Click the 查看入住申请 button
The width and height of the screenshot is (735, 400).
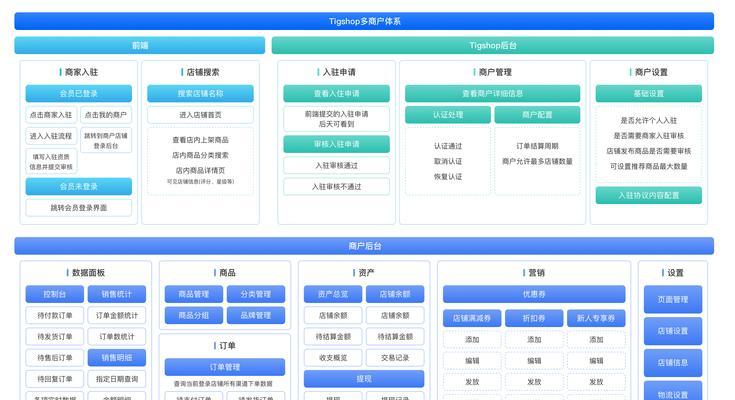337,93
